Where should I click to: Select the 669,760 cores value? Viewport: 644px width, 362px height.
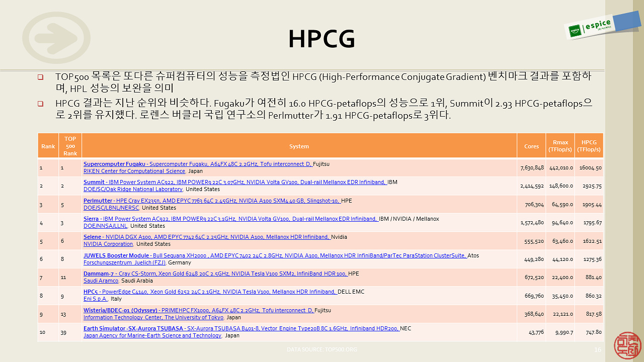click(534, 295)
